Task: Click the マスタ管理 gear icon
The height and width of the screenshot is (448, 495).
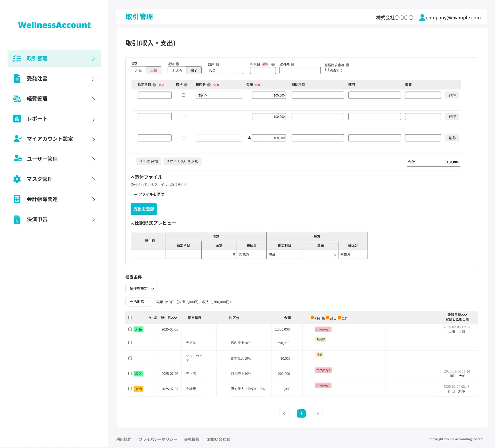Action: (x=17, y=179)
